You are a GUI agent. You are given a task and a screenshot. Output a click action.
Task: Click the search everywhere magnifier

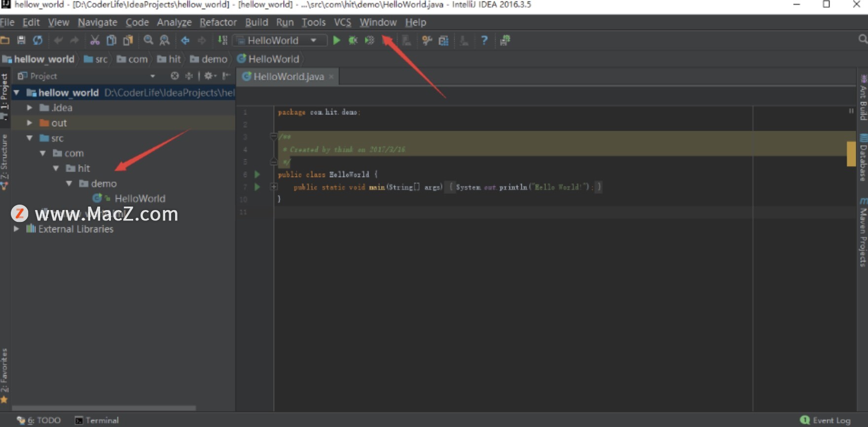(x=863, y=39)
